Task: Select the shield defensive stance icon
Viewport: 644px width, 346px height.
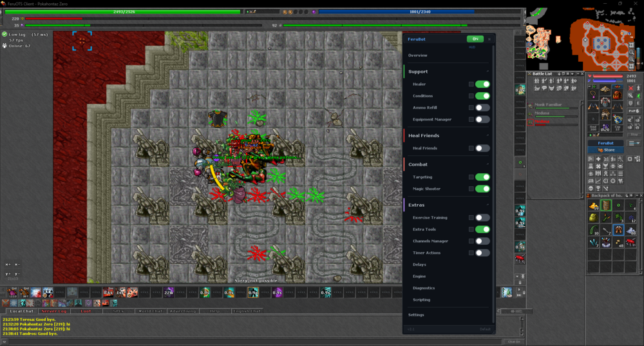Action: (631, 104)
